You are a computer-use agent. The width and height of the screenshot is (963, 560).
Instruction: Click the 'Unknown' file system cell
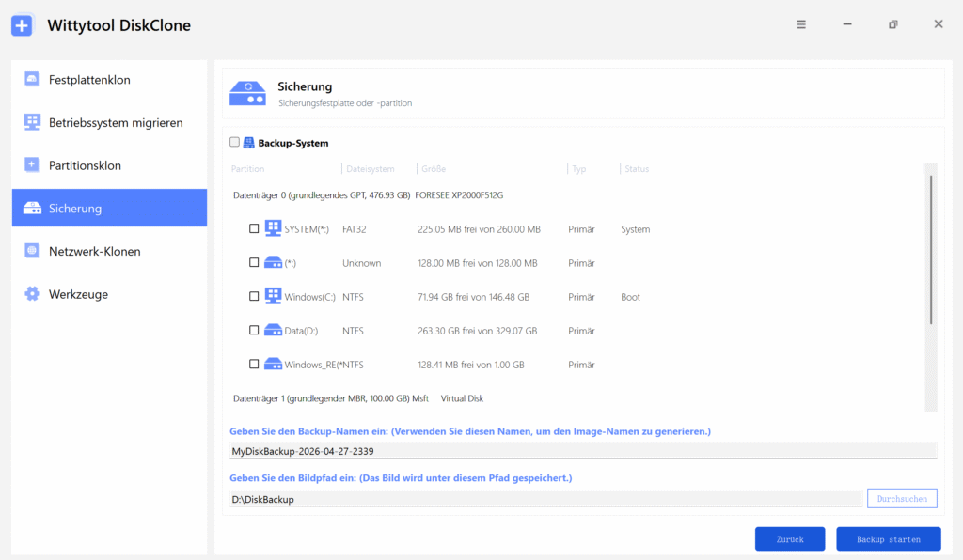pos(361,263)
